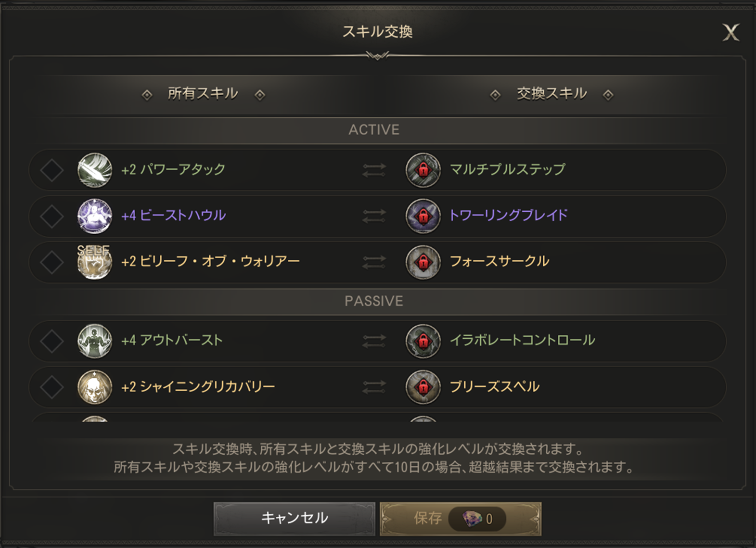This screenshot has width=756, height=548.
Task: Click the locked イラボレートコントロール skill icon
Action: point(423,341)
